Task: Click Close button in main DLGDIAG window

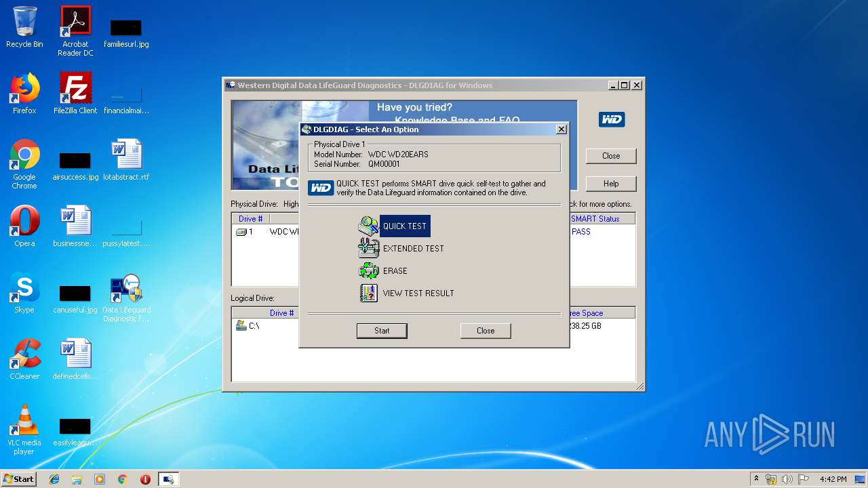Action: coord(611,156)
